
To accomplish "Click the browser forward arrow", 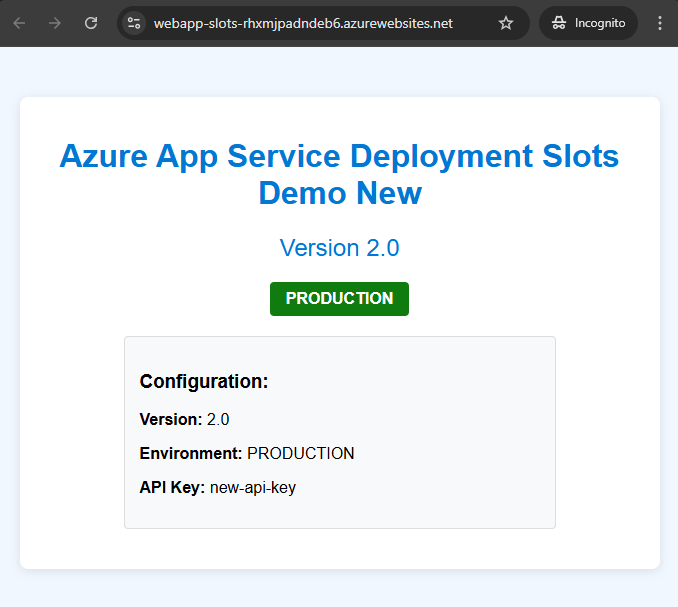I will (x=55, y=23).
